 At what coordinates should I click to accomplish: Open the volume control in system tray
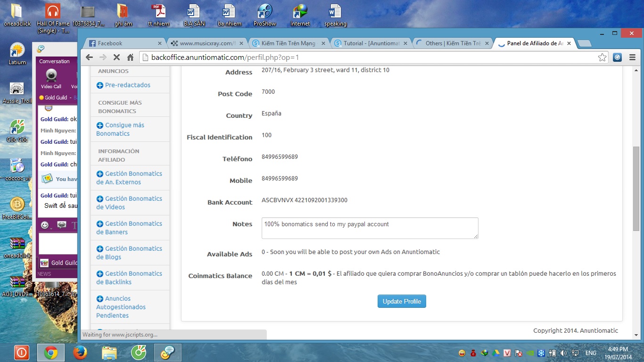tap(563, 353)
